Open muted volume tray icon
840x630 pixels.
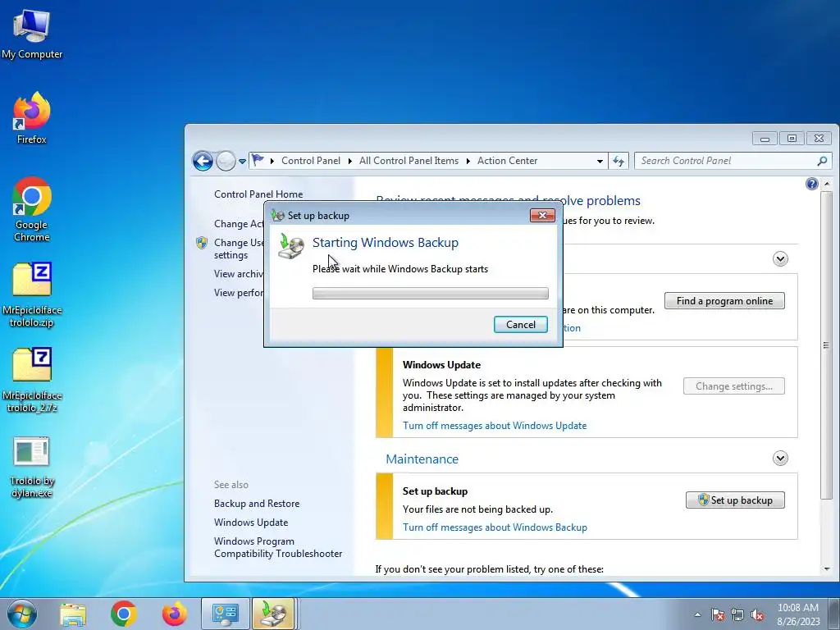(x=757, y=614)
